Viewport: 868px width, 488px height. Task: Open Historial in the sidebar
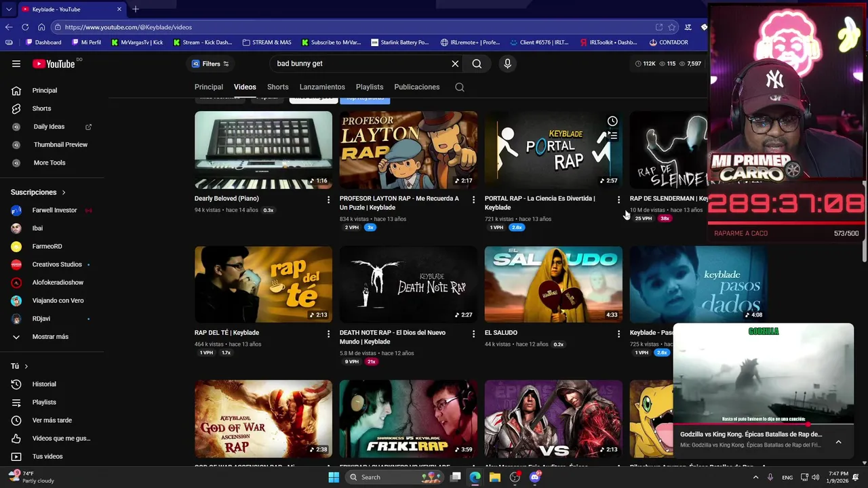tap(44, 384)
